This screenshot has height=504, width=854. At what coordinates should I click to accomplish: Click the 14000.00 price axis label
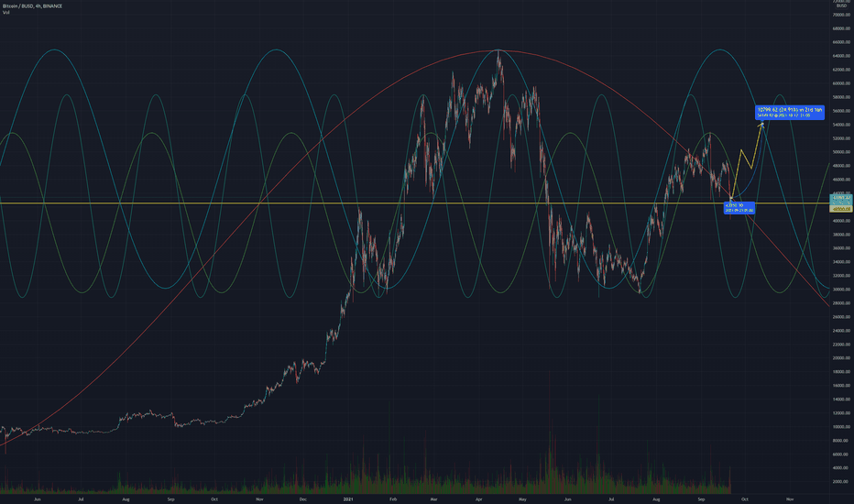pos(841,400)
